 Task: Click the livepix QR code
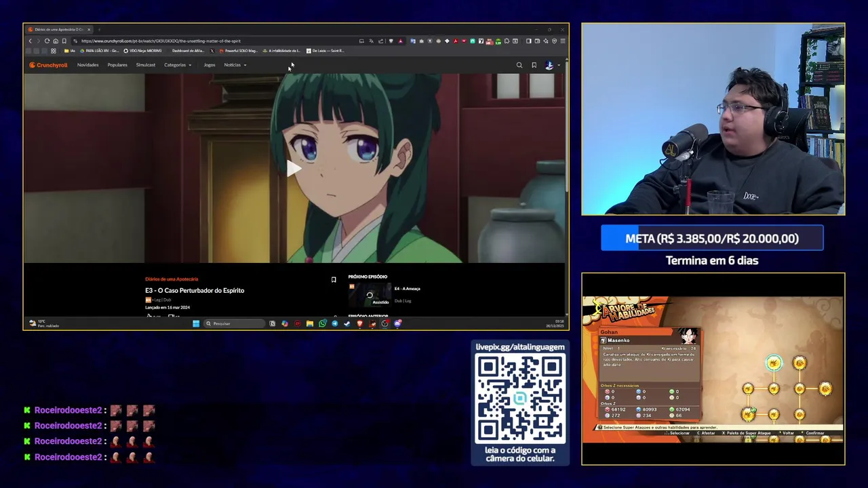click(520, 399)
